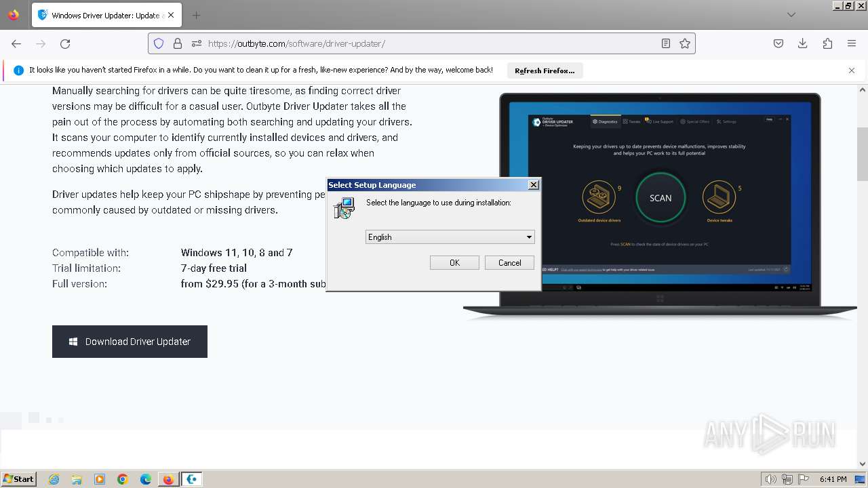
Task: Open Internet Explorer from the taskbar
Action: point(54,479)
